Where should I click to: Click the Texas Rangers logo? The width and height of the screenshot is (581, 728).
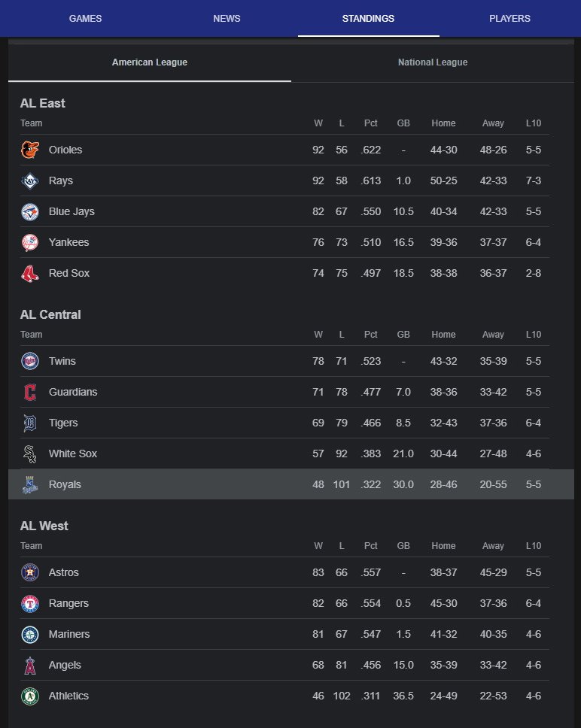29,603
